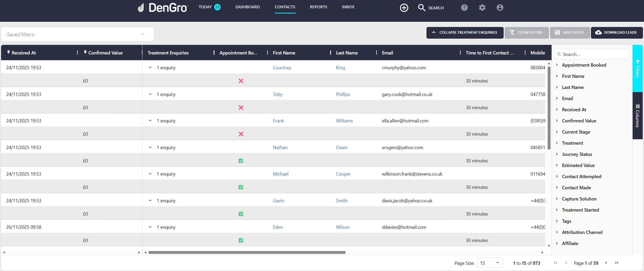The height and width of the screenshot is (271, 644).
Task: Open the help question mark icon
Action: click(x=464, y=8)
